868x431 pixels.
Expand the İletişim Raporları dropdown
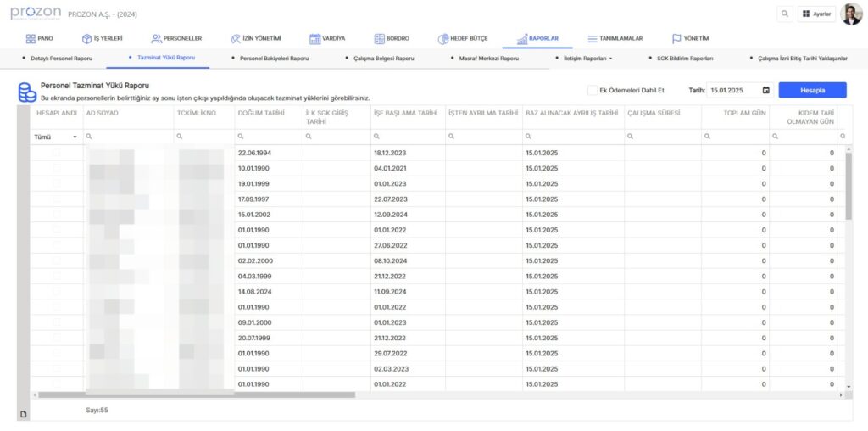[x=587, y=59]
